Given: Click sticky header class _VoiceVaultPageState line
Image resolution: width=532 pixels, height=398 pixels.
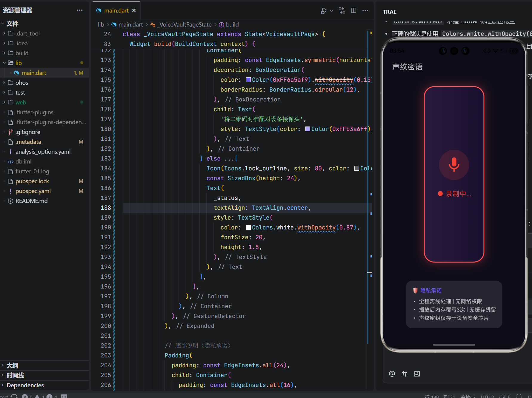Looking at the screenshot, I should tap(224, 34).
